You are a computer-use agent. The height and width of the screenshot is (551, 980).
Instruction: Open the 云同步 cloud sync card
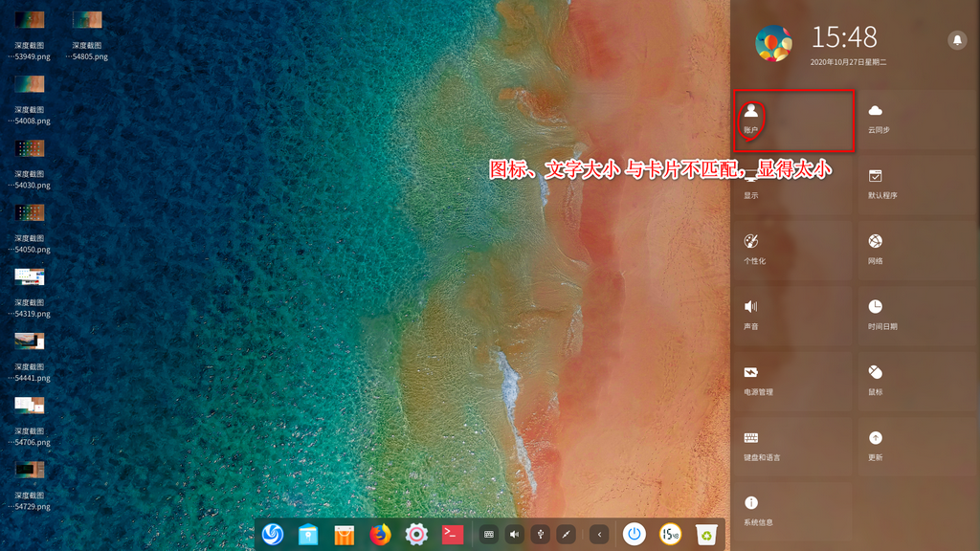click(x=917, y=121)
